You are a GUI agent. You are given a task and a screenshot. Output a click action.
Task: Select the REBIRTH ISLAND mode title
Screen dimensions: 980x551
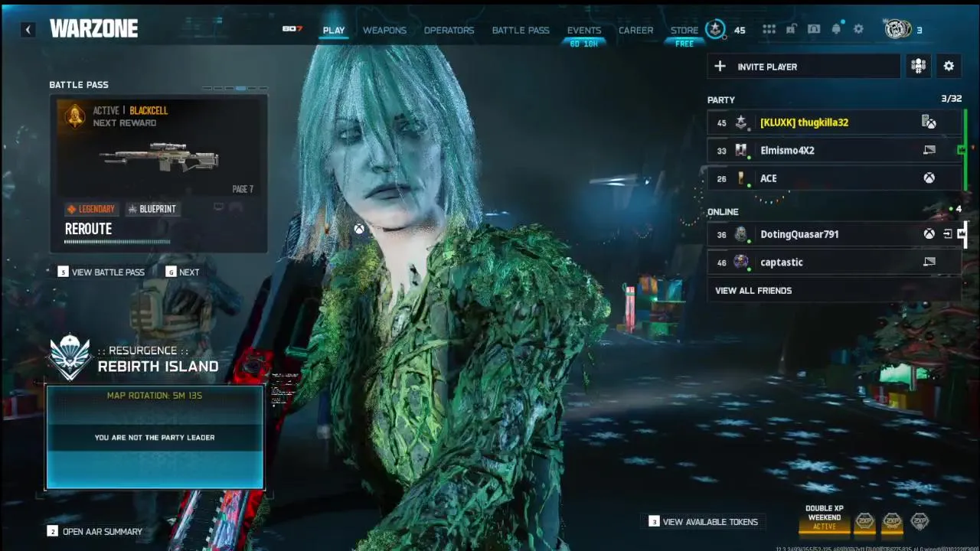[x=158, y=367]
